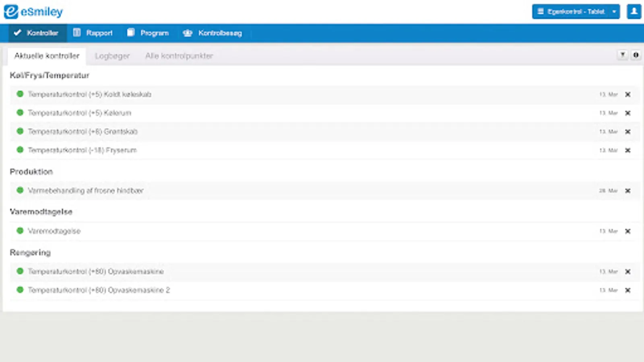
Task: Click the Varemodtagelse section heading
Action: click(41, 212)
